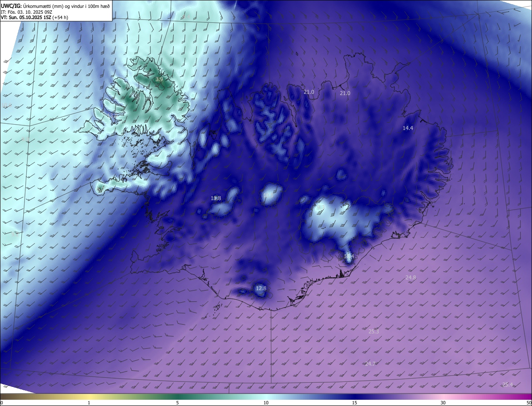Click the 24.7 value over the southern ocean
This screenshot has height=406, width=532.
(370, 364)
